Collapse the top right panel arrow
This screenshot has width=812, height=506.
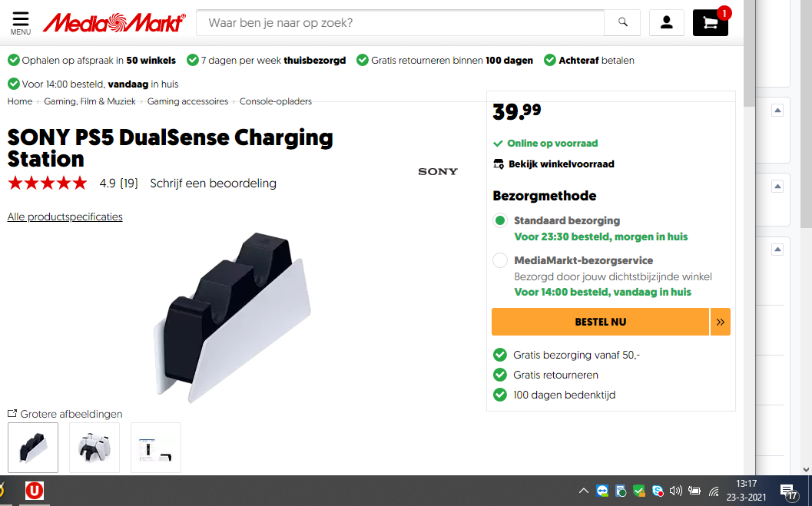tap(777, 111)
